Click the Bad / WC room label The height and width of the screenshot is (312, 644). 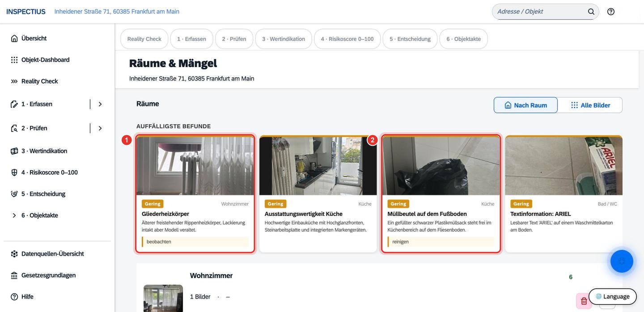coord(607,204)
